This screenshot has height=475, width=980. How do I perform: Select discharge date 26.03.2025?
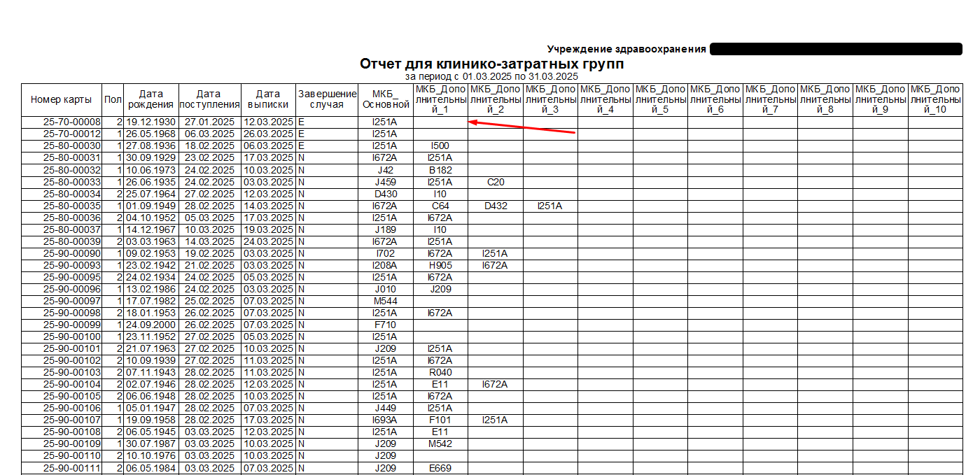tap(268, 134)
